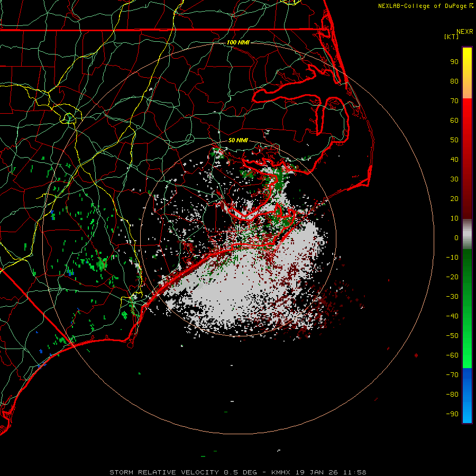Click the 100 NMI range ring label
476x476 pixels.
click(238, 42)
